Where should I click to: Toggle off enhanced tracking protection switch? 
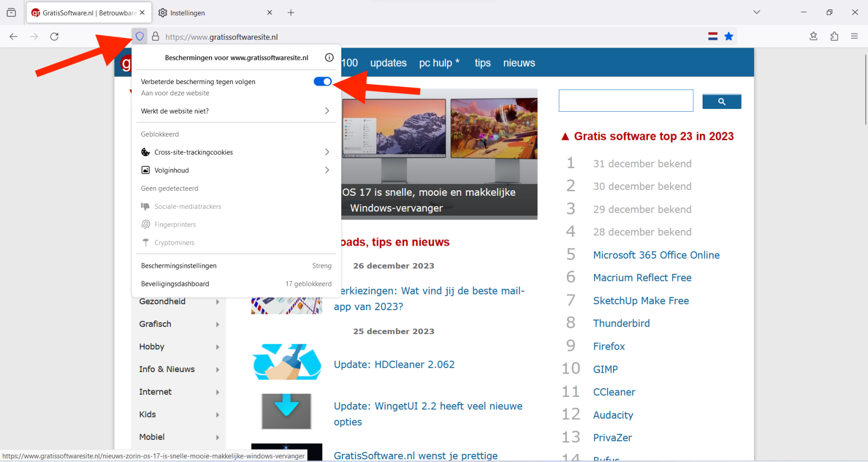pos(322,81)
